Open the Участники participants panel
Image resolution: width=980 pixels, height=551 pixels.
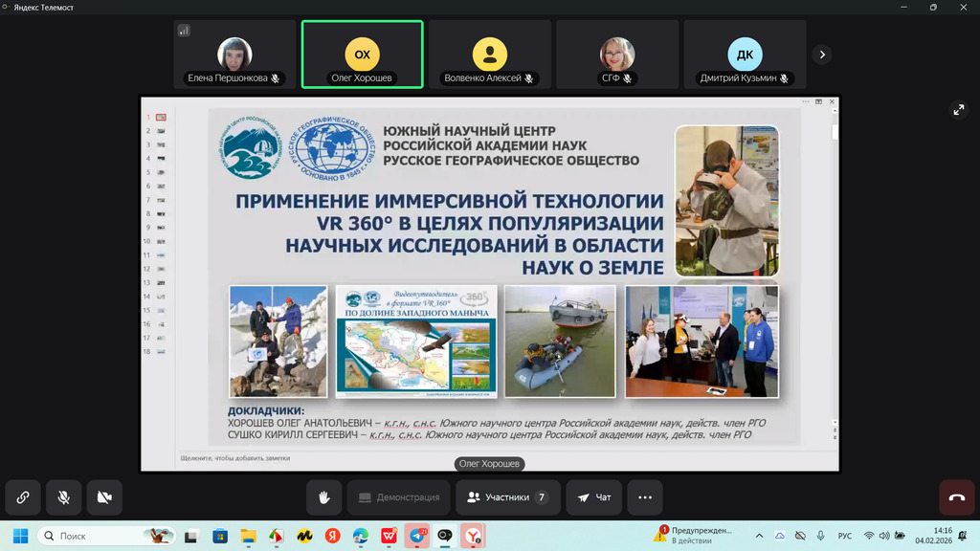pyautogui.click(x=507, y=497)
